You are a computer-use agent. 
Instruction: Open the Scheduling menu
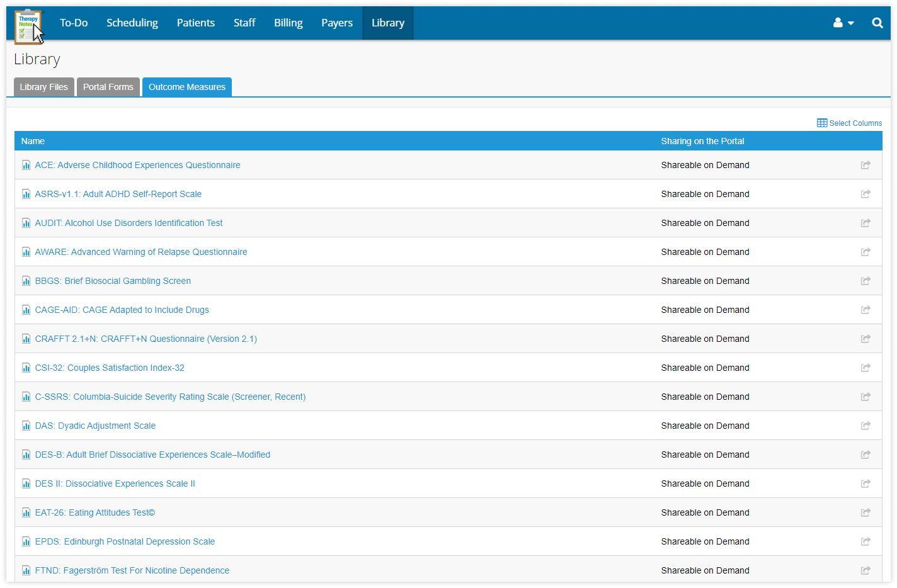(x=132, y=23)
